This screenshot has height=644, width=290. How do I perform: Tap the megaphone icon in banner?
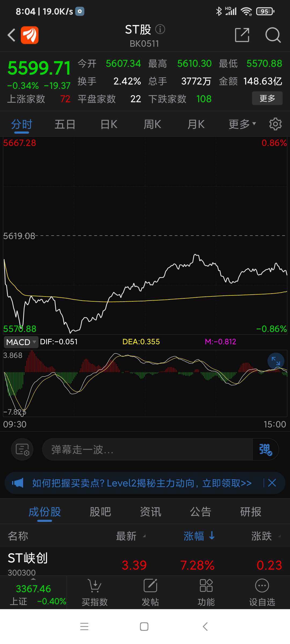pos(18,483)
